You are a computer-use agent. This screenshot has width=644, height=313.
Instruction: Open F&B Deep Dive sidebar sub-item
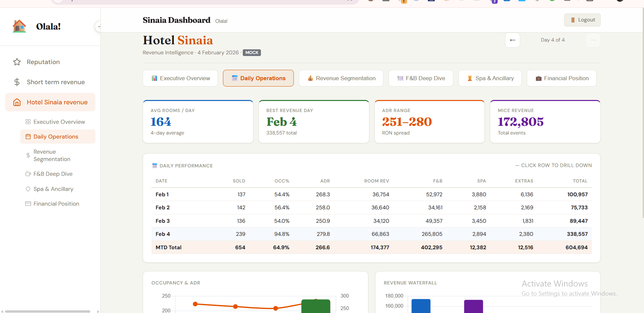click(58, 174)
